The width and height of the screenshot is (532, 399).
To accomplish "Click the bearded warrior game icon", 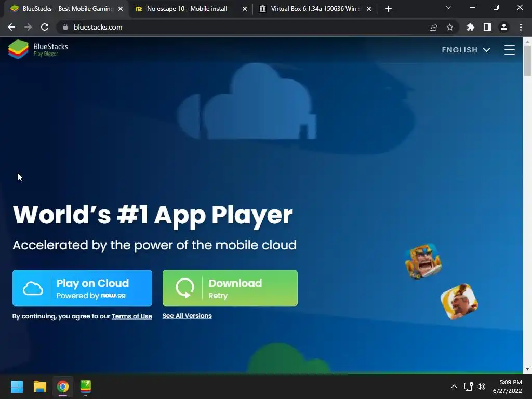I will [x=423, y=261].
